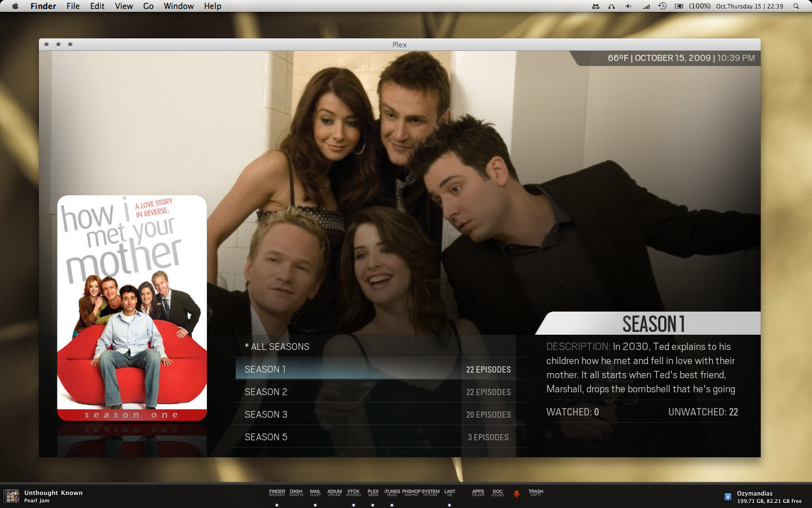Click the signal strength bars icon
This screenshot has height=508, width=812.
pos(646,6)
